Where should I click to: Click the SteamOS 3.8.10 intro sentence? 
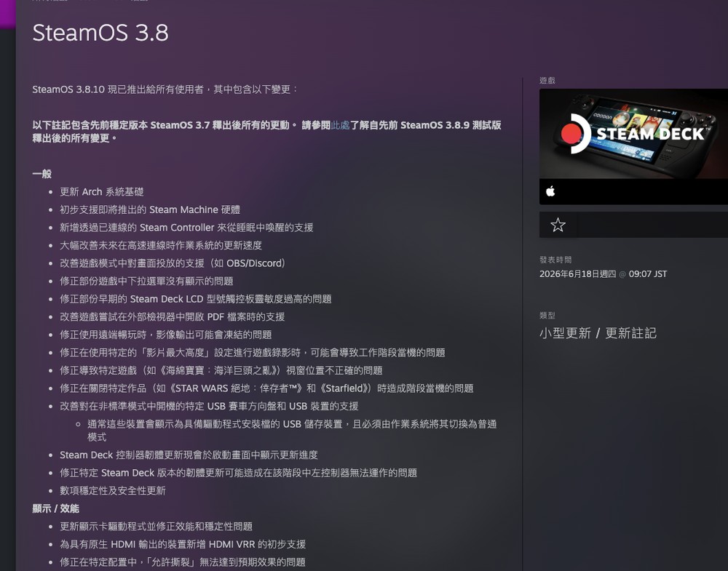coord(165,89)
